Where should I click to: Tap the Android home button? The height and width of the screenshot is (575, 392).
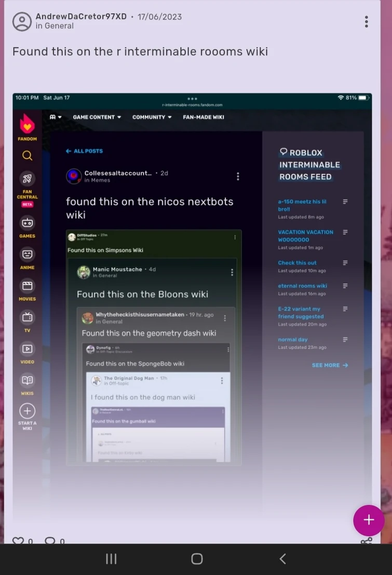(x=197, y=558)
